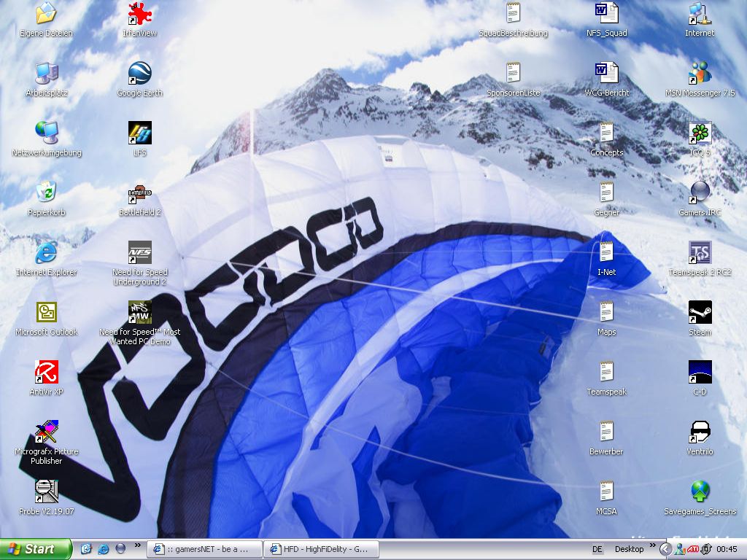
Task: Select the SponsorenListe text file
Action: click(514, 74)
